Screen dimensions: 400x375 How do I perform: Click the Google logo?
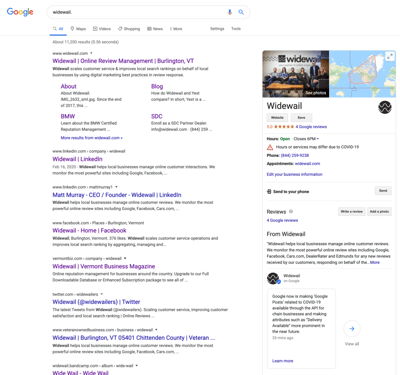(20, 12)
